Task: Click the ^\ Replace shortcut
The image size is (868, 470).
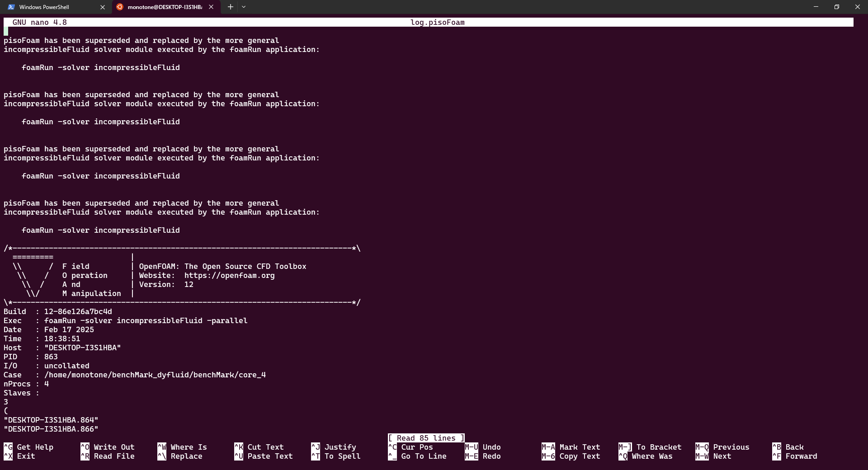Action: coord(180,456)
